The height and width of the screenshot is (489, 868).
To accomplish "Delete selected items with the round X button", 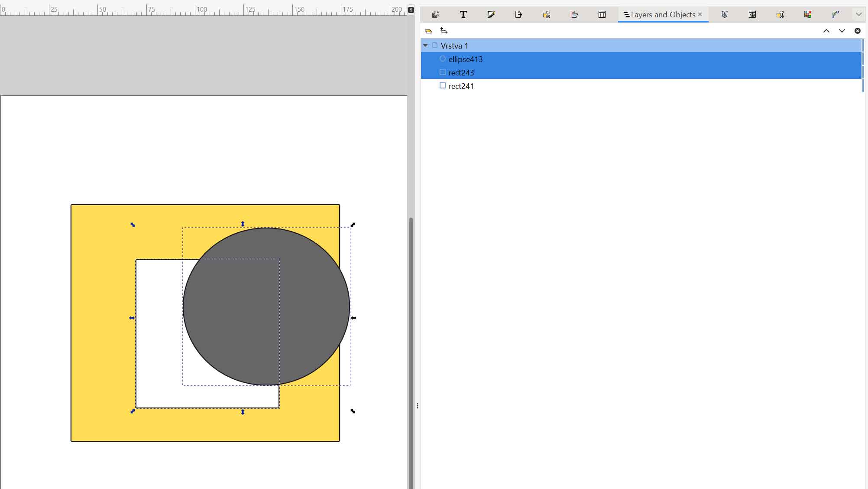I will 857,31.
